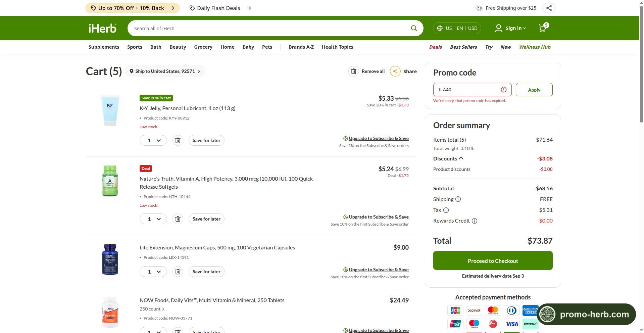The height and width of the screenshot is (333, 644).
Task: Click the Afterpay payment icon
Action: [x=530, y=324]
